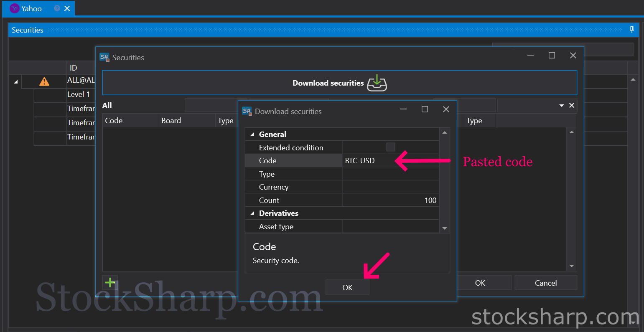Click the pin icon on Securities panel
The height and width of the screenshot is (332, 644).
click(x=631, y=30)
